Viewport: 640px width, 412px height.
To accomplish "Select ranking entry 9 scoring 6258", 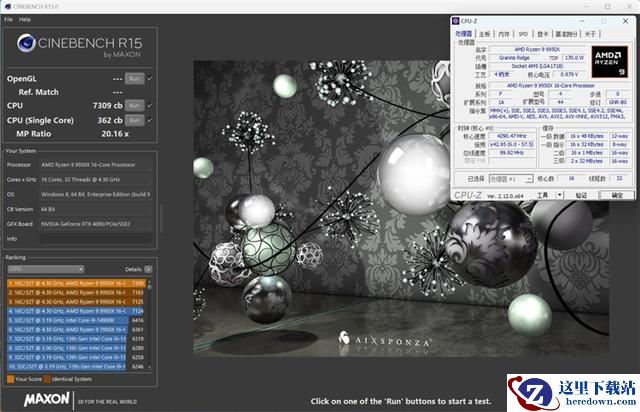I will [x=76, y=357].
